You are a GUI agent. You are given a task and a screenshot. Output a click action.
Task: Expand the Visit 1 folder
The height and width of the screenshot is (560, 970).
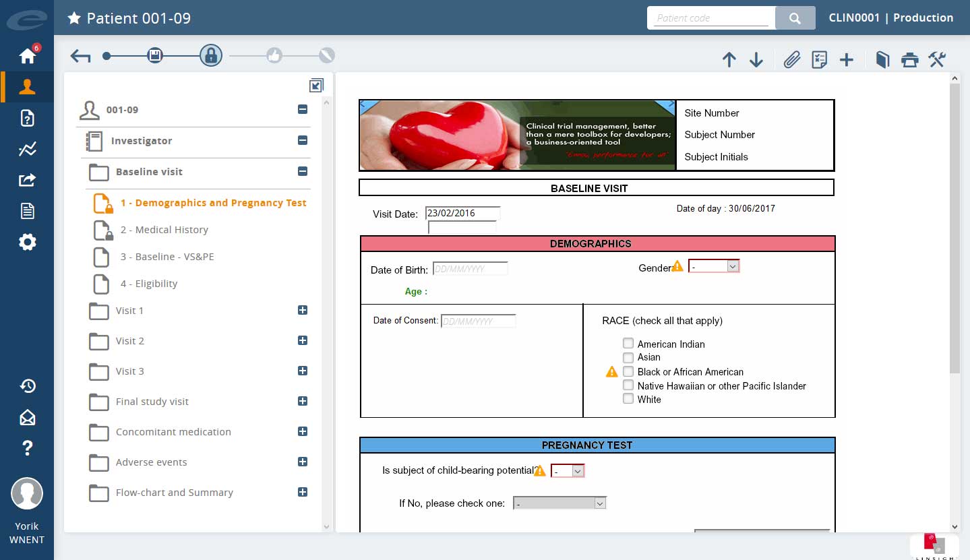tap(303, 310)
